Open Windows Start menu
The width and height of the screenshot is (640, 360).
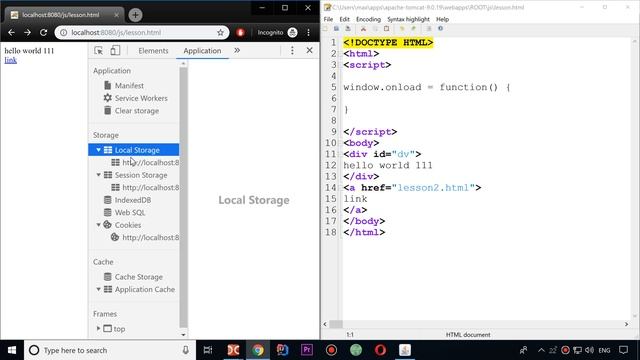12,350
